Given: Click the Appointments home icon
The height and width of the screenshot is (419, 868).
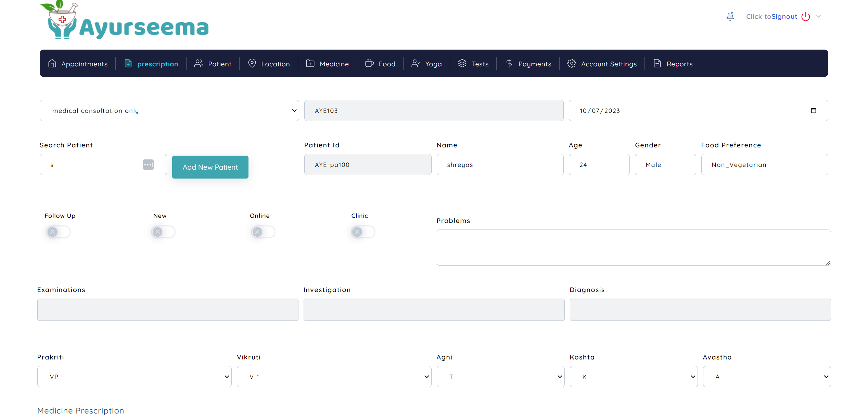Looking at the screenshot, I should pyautogui.click(x=52, y=64).
